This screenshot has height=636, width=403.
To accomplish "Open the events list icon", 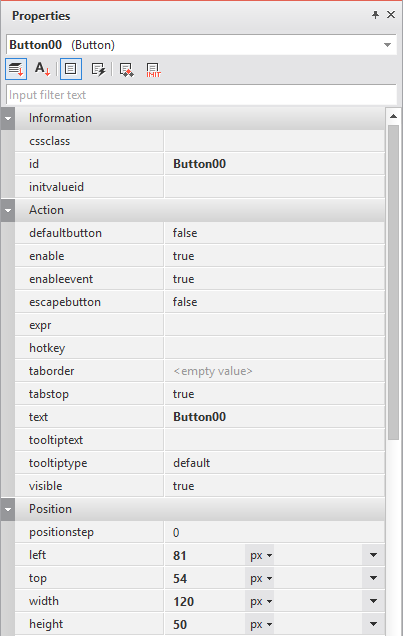I will [98, 69].
